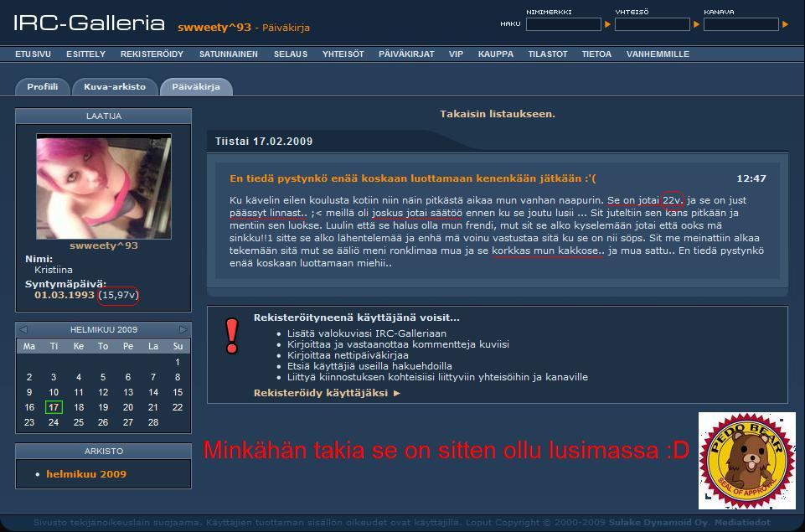
Task: Open the user's profile photo
Action: [104, 186]
